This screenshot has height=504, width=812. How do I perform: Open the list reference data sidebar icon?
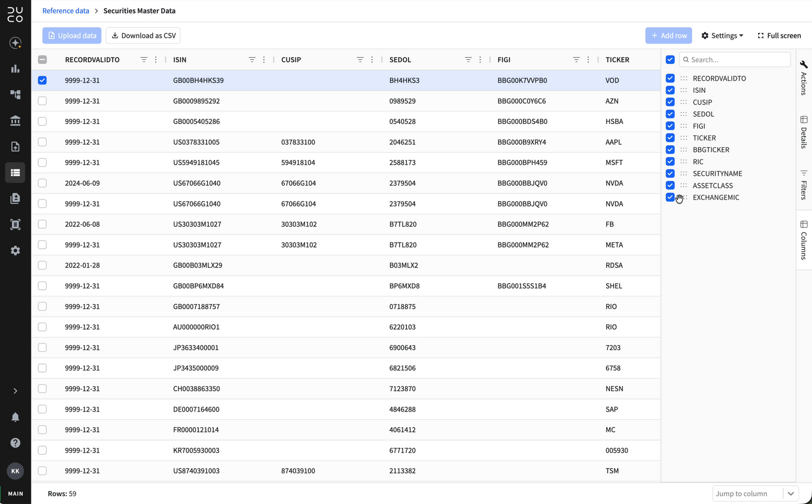click(x=15, y=173)
